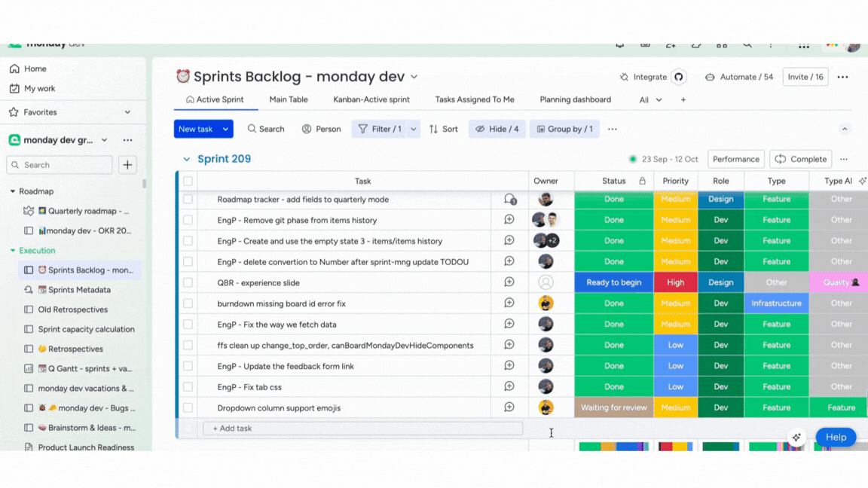
Task: Open the toolbar's more options ellipsis
Action: (613, 129)
